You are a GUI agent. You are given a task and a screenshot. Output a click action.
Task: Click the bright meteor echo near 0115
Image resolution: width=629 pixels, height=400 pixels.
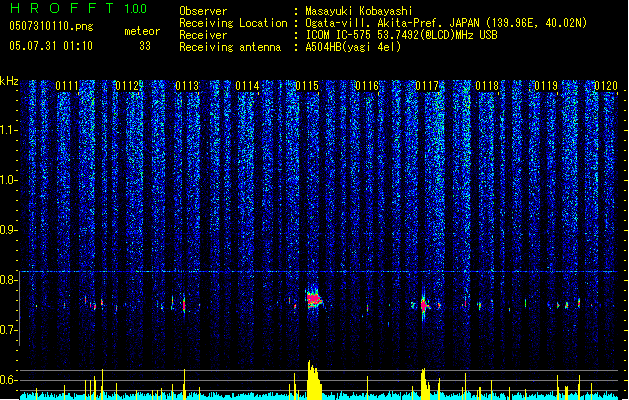click(314, 299)
